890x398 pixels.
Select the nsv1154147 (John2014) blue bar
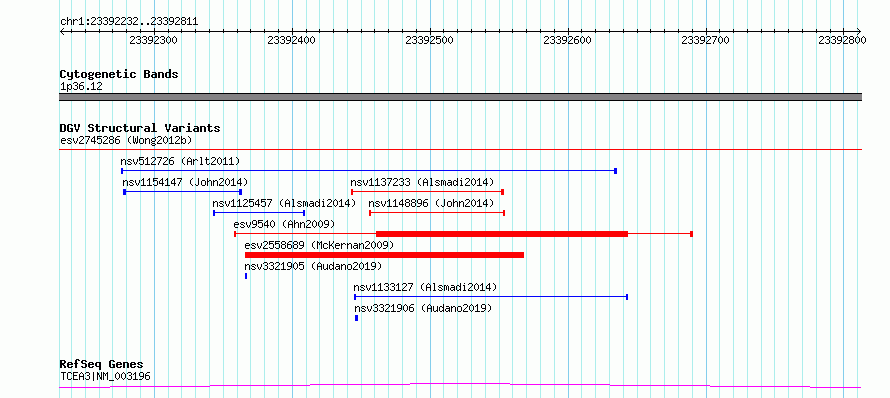click(183, 192)
